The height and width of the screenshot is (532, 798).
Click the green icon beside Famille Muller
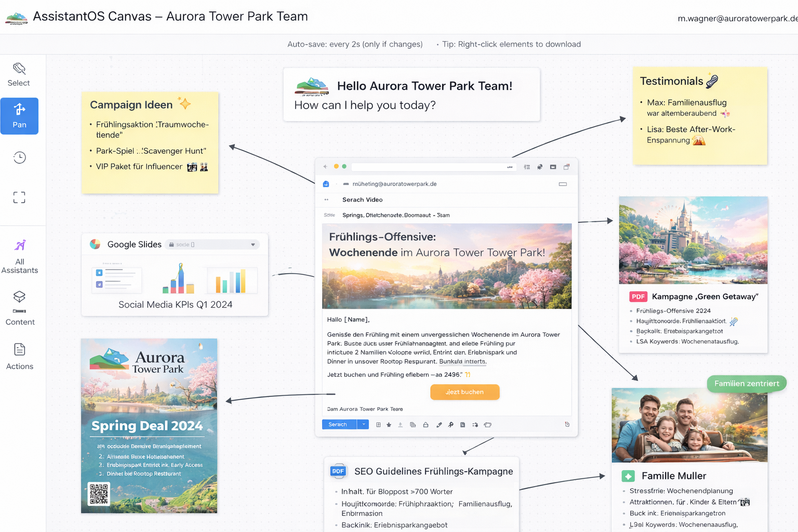click(628, 476)
